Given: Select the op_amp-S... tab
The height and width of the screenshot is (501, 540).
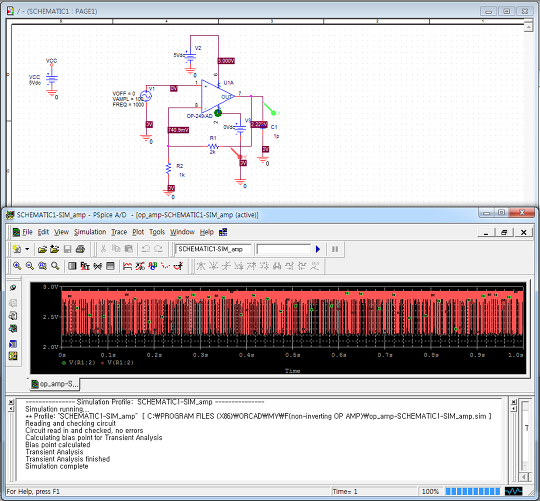Looking at the screenshot, I should tap(54, 384).
